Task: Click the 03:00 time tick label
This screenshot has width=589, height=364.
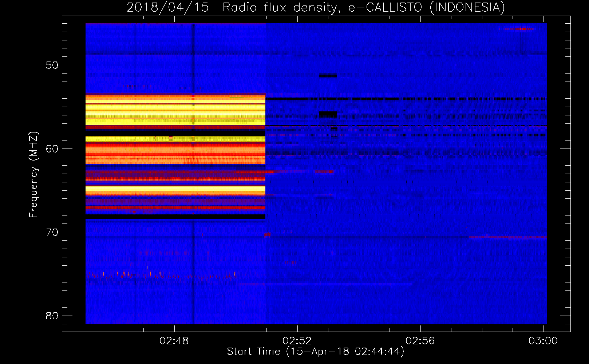Action: tap(543, 341)
